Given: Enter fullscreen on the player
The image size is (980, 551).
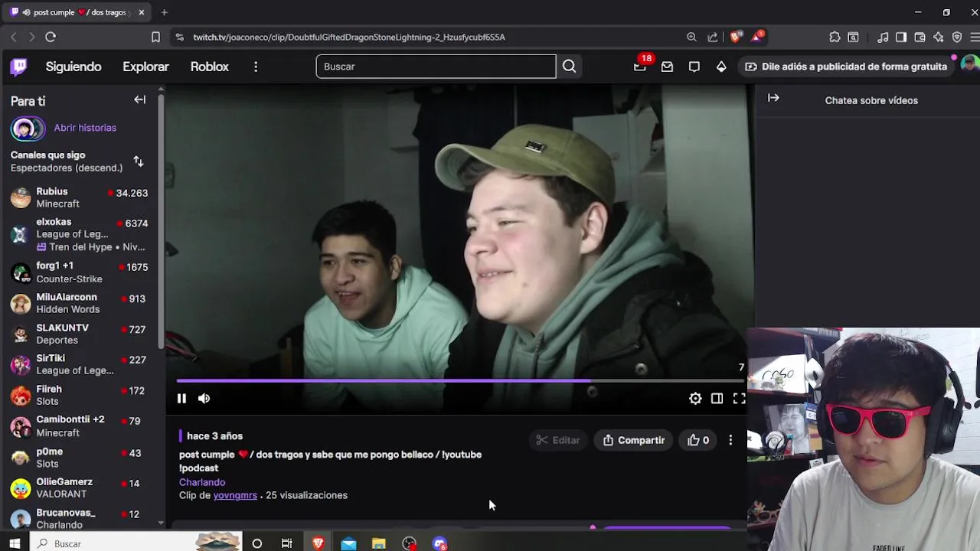Looking at the screenshot, I should (739, 398).
